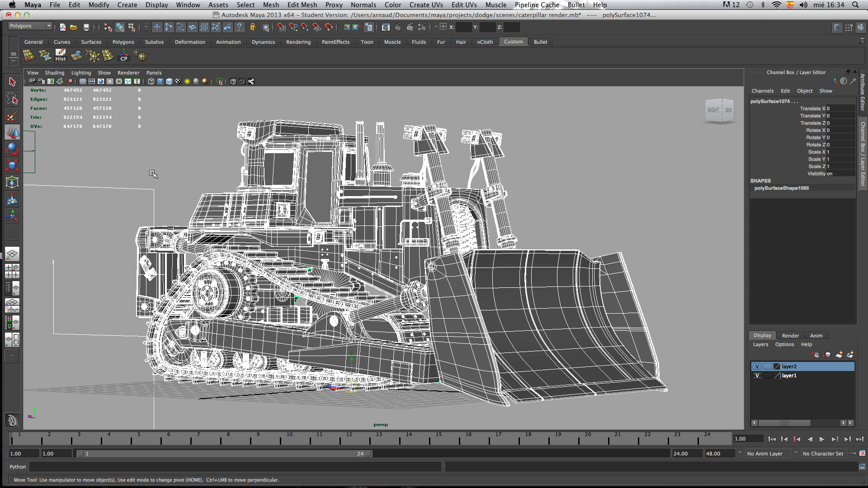Screen dimensions: 868x488
Task: Open the scene file folder icon
Action: point(74,28)
